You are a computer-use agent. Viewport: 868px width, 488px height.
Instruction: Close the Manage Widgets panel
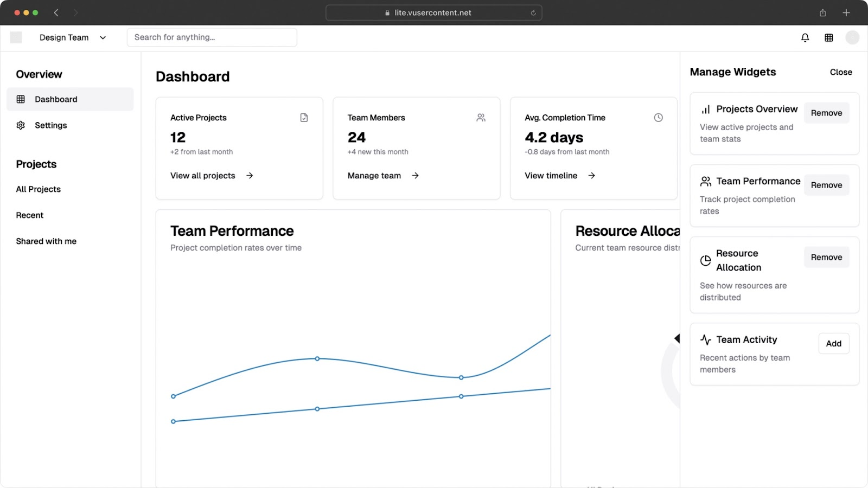[840, 72]
